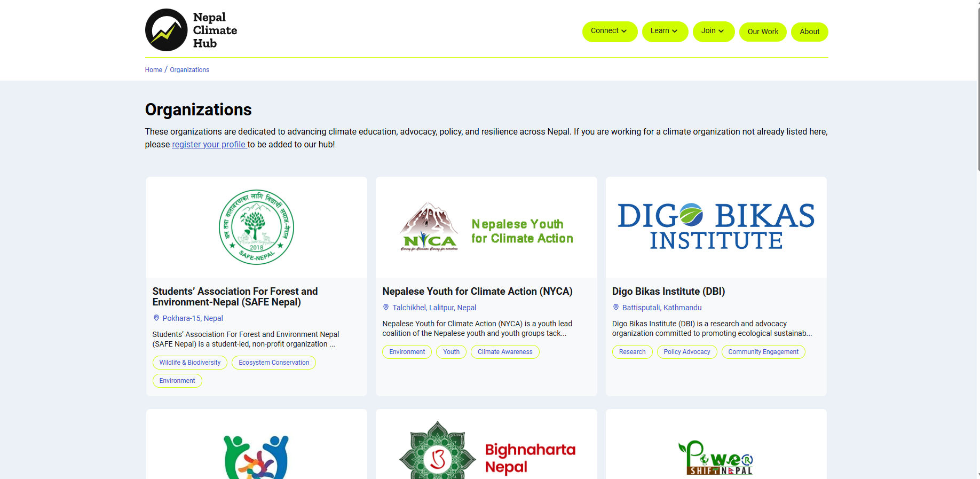Open Digo Bikas Institute (DBI) title
The width and height of the screenshot is (980, 479).
coord(668,291)
